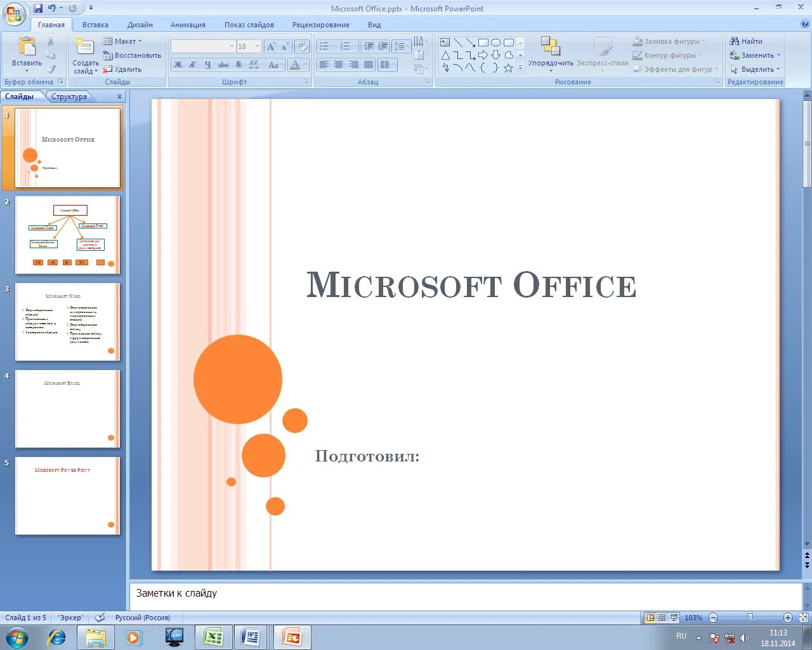The image size is (812, 650).
Task: Open line spacing dropdown
Action: [402, 46]
